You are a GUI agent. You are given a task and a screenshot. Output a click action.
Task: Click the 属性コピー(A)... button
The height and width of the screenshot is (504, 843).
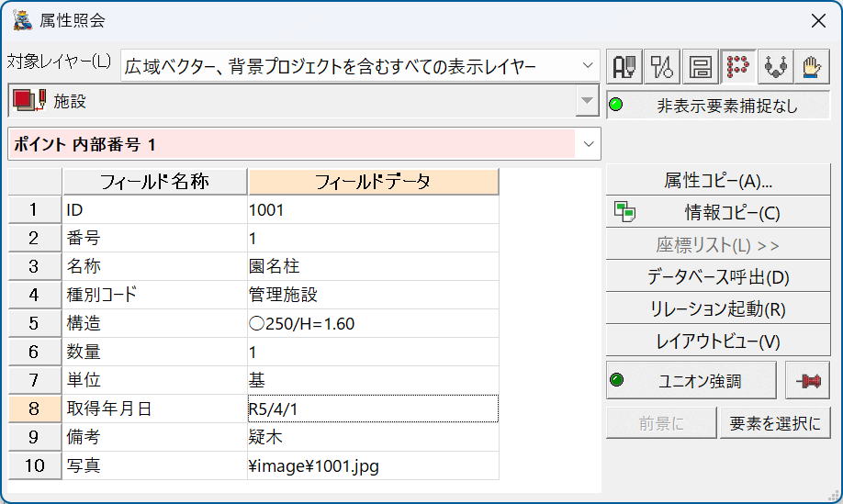718,181
